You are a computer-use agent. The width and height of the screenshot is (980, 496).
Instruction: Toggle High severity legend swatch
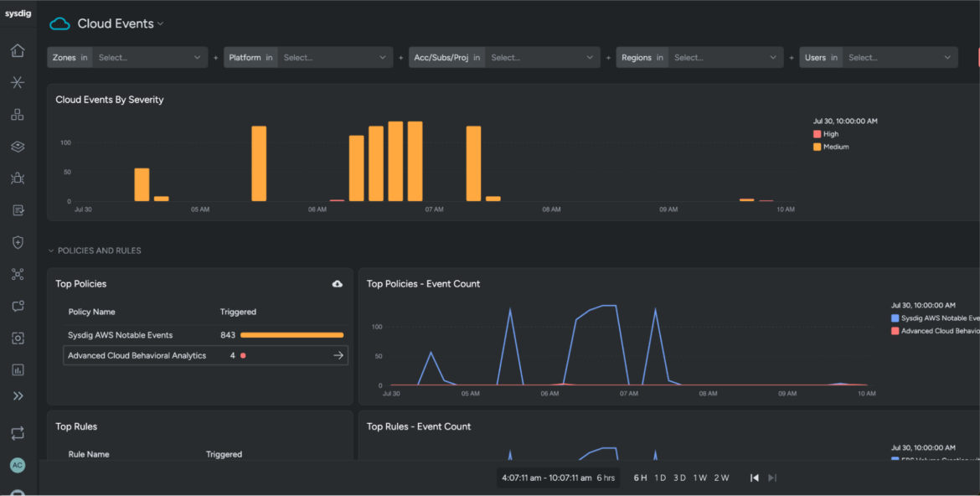tap(817, 134)
